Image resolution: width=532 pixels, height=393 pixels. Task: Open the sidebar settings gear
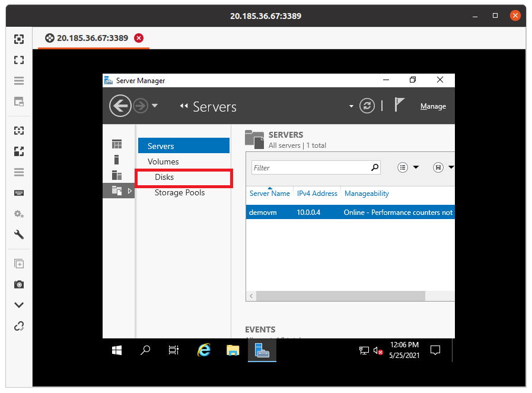18,213
